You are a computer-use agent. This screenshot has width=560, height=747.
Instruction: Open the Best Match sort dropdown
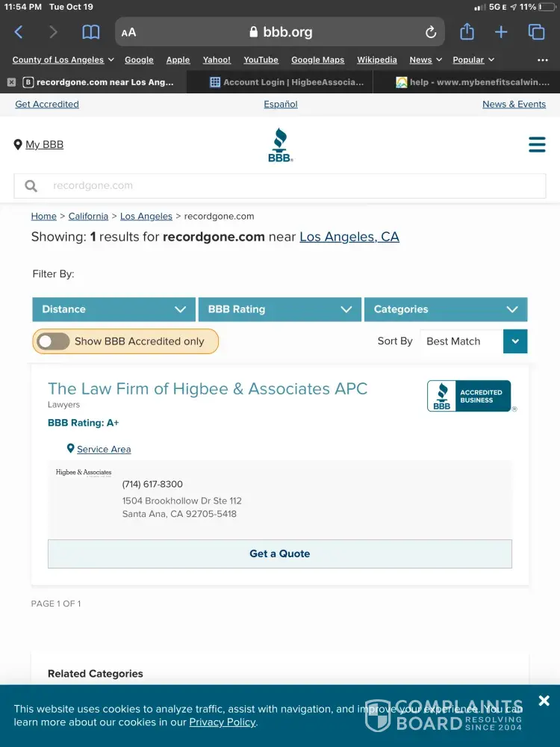(473, 341)
